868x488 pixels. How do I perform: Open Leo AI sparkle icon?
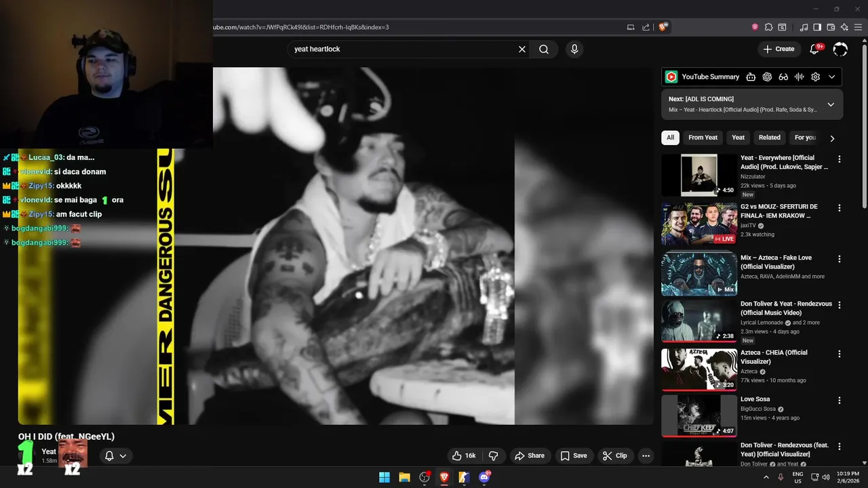click(844, 27)
